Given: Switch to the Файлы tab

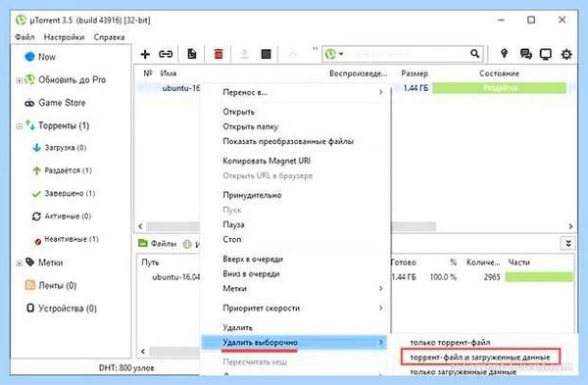Looking at the screenshot, I should pyautogui.click(x=158, y=244).
